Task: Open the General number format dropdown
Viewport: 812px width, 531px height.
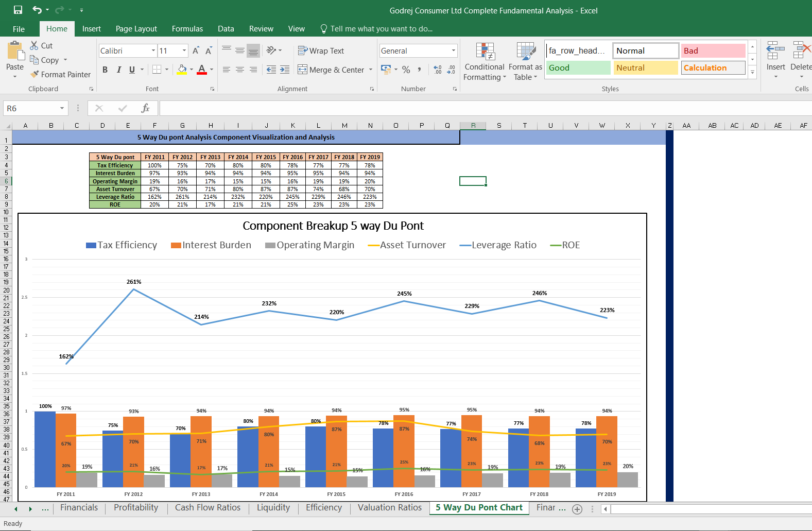Action: click(454, 50)
